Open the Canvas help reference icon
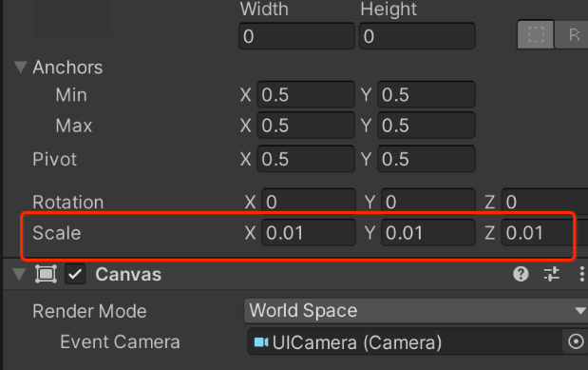The width and height of the screenshot is (588, 370). point(521,274)
